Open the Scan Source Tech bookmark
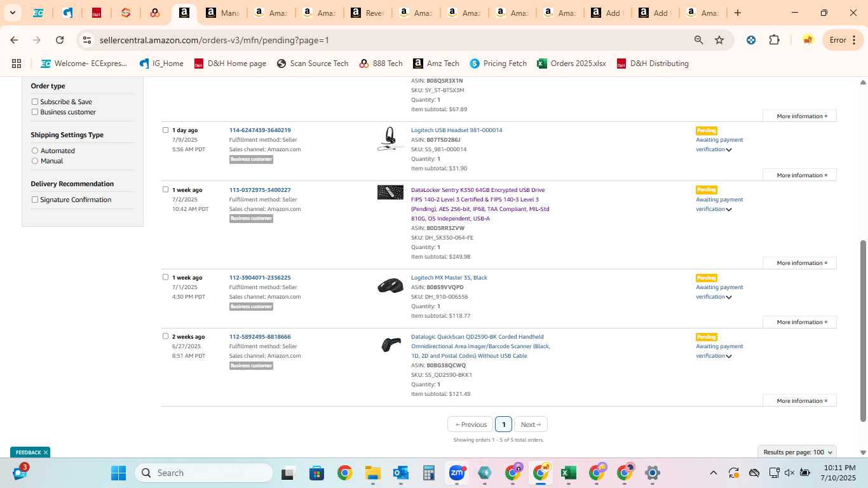Viewport: 868px width, 488px height. [313, 64]
